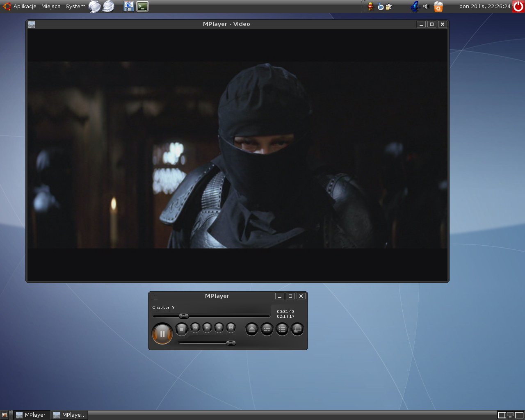This screenshot has height=420, width=525.
Task: Skip to previous chapter in MPlayer
Action: 195,327
